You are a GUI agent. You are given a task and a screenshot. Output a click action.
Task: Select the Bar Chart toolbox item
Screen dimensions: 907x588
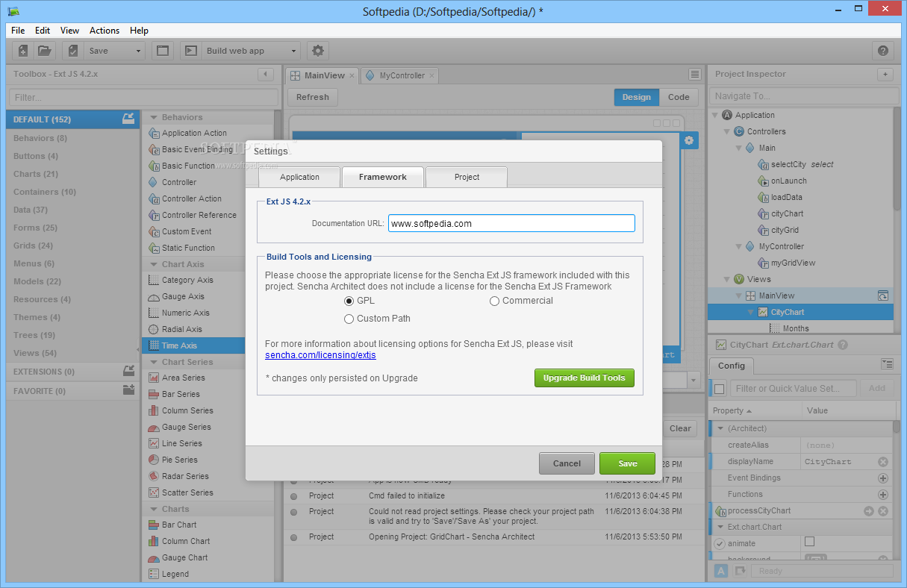[179, 525]
